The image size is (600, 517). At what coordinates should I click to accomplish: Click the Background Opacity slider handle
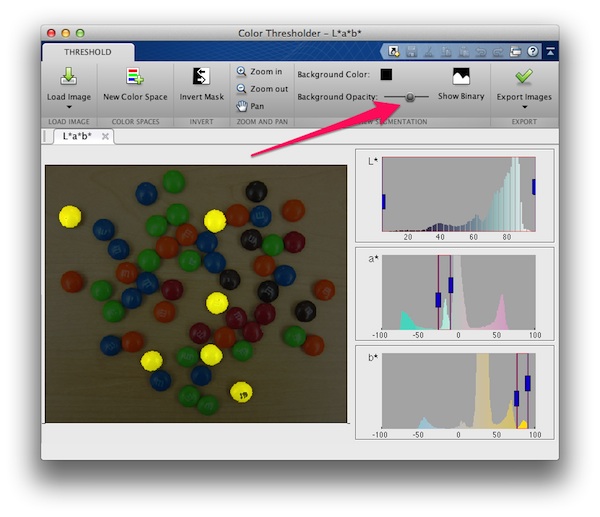click(409, 97)
